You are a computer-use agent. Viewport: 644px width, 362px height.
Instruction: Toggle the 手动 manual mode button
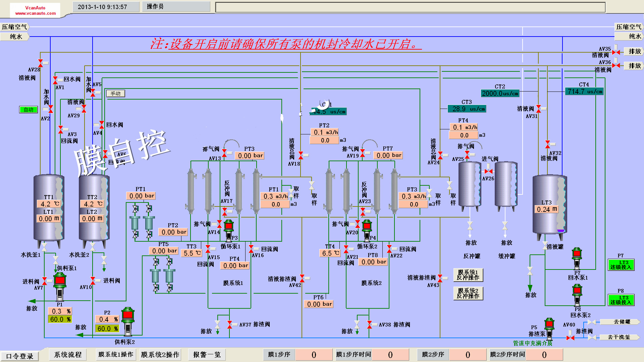pyautogui.click(x=116, y=94)
